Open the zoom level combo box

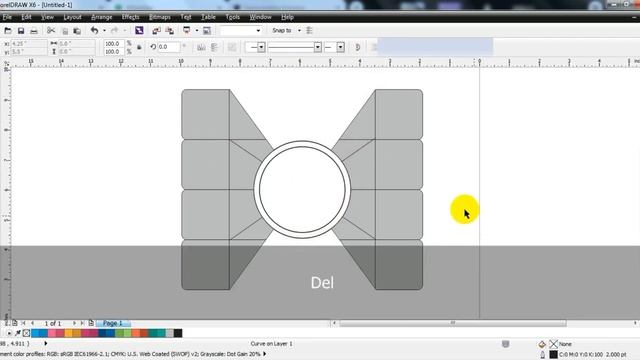click(240, 31)
